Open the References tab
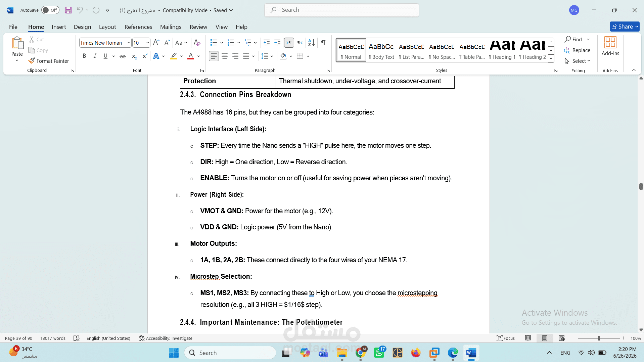 tap(138, 27)
